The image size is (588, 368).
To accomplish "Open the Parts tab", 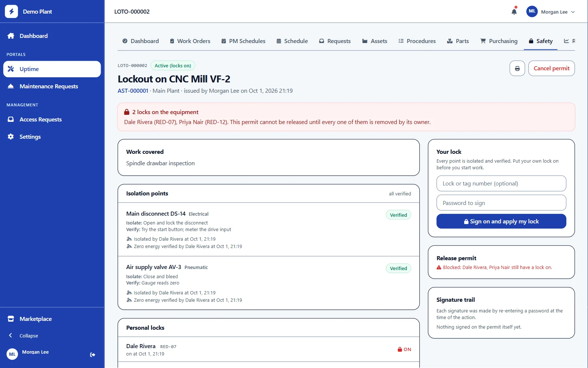I will point(458,41).
